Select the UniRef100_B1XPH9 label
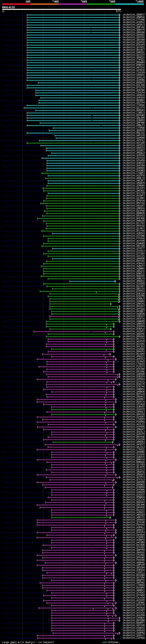 (133, 211)
